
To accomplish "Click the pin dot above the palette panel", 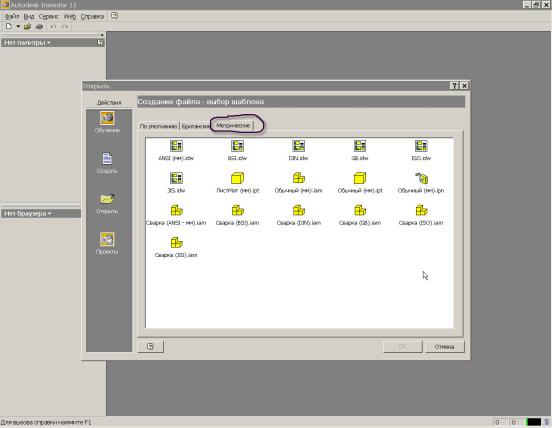I will coord(102,35).
